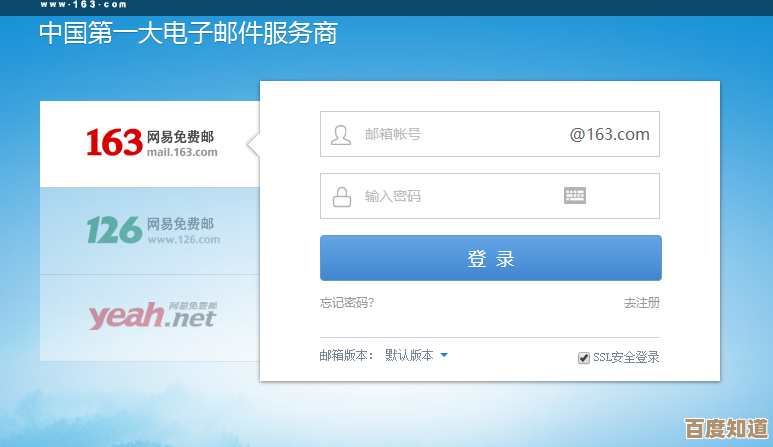Click the @163.com domain suffix

(609, 134)
